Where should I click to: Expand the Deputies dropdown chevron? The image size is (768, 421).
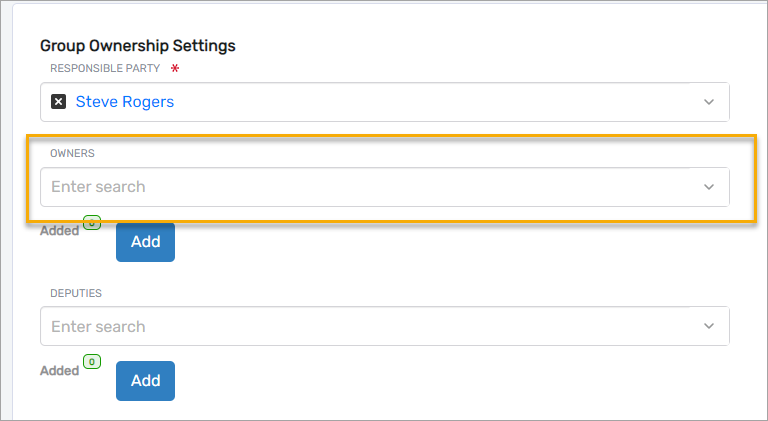coord(709,327)
